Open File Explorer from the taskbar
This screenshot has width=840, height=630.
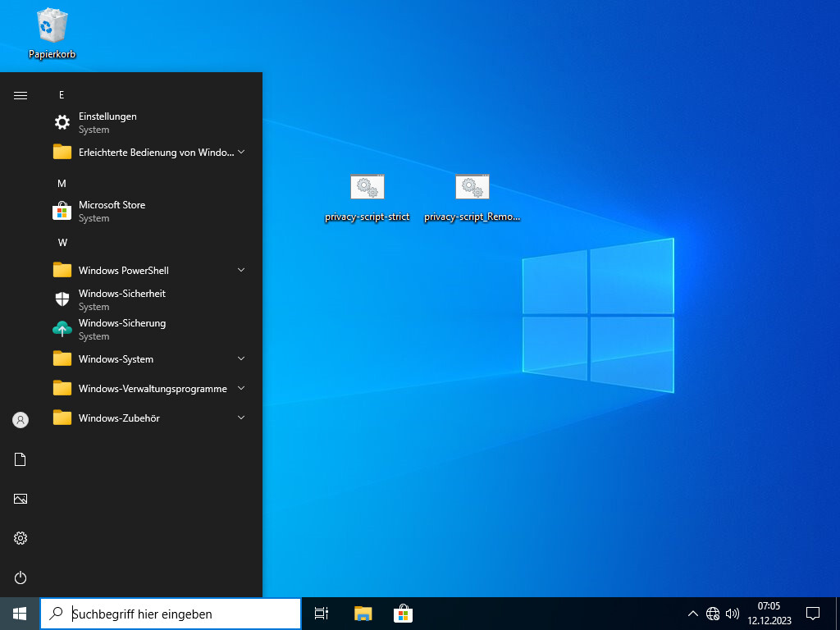coord(363,614)
